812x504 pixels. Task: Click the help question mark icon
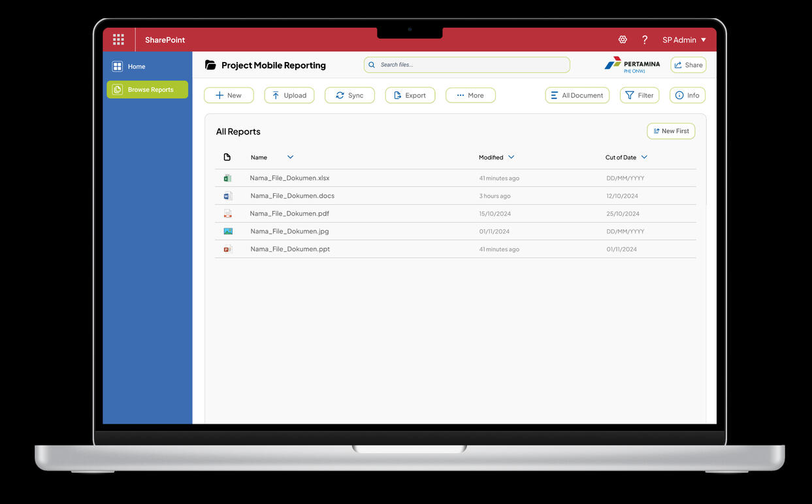(645, 40)
